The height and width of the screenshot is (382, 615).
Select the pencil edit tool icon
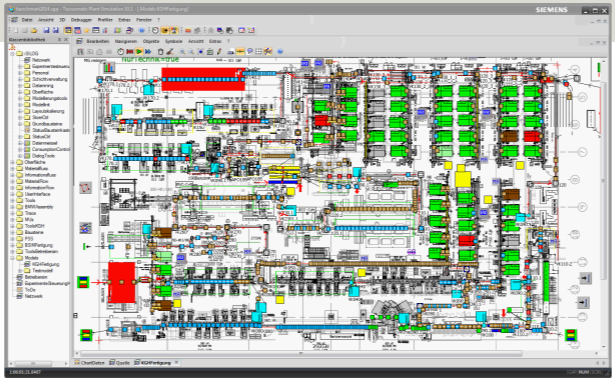(x=219, y=51)
